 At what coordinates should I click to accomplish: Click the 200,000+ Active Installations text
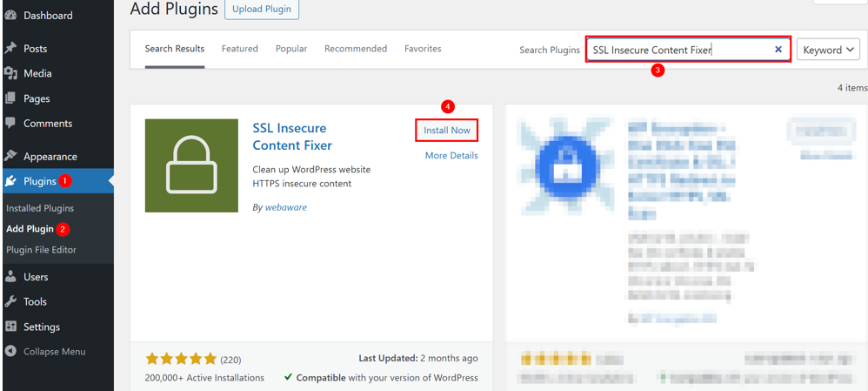tap(204, 378)
